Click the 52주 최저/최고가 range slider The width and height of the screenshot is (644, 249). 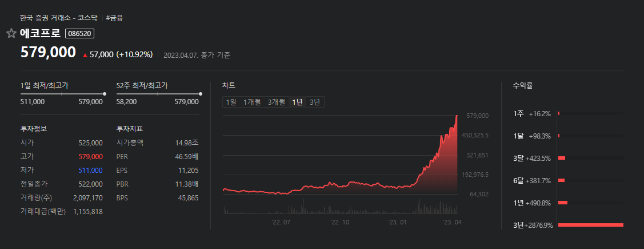coord(158,94)
